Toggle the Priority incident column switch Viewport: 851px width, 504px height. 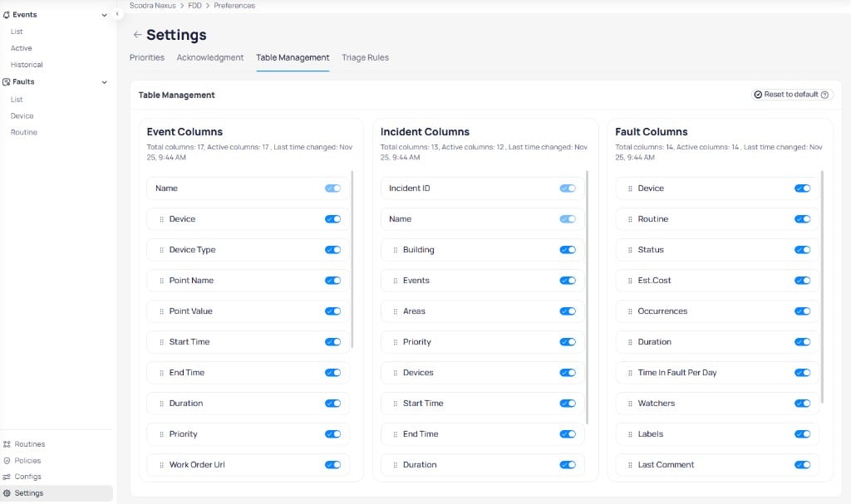(568, 342)
